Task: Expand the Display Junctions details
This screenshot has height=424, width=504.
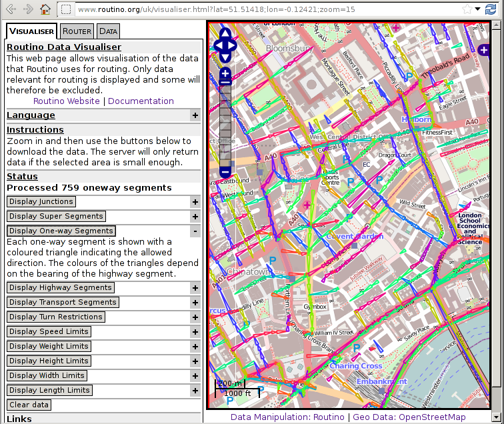Action: 195,202
